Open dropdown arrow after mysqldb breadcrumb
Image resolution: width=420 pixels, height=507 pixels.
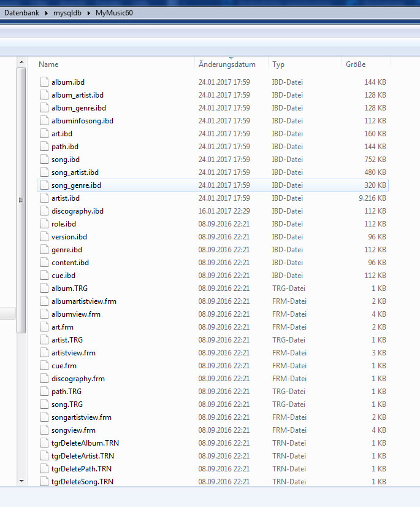pyautogui.click(x=88, y=13)
